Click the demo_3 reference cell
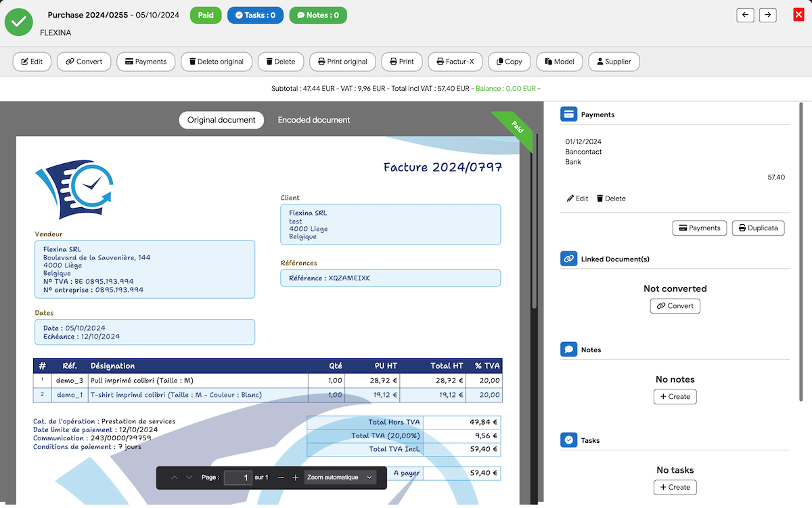Viewport: 812px width, 508px height. (70, 381)
